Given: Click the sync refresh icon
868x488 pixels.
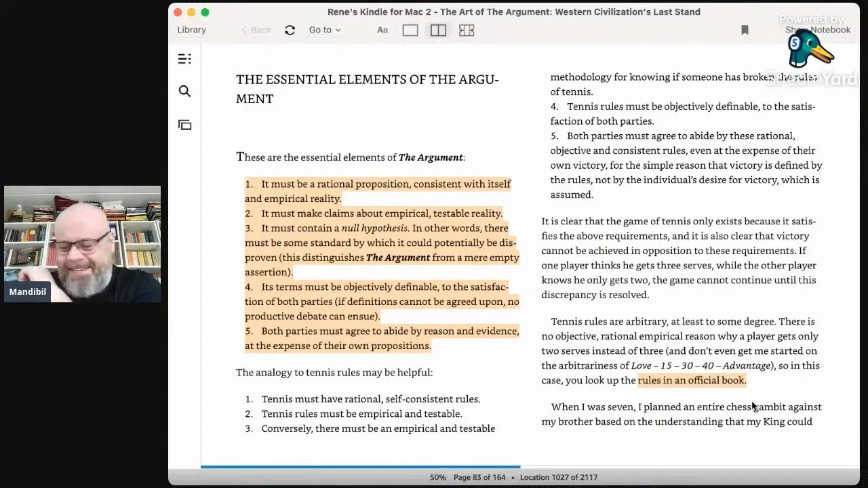Looking at the screenshot, I should point(290,30).
